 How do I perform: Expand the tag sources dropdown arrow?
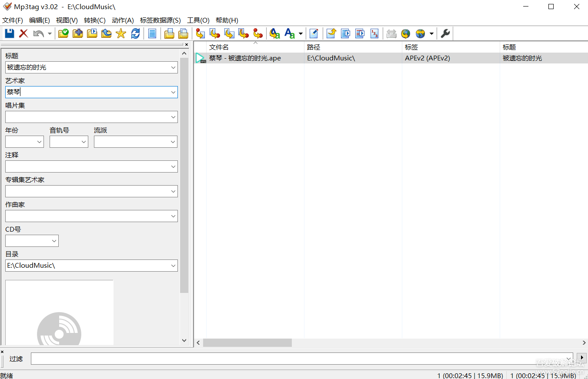point(431,33)
